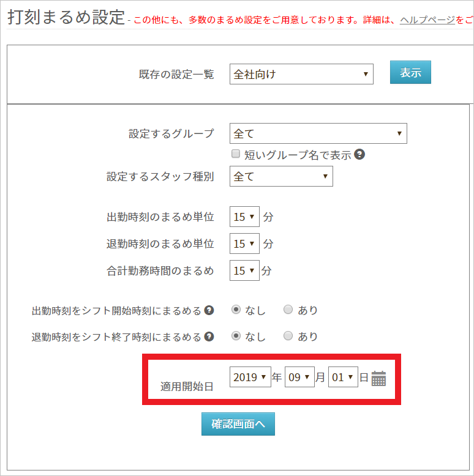Viewport: 474px width, 476px height.
Task: Click help icon for 退勤時刻をシフト終了時刻にまるめる
Action: click(x=209, y=337)
